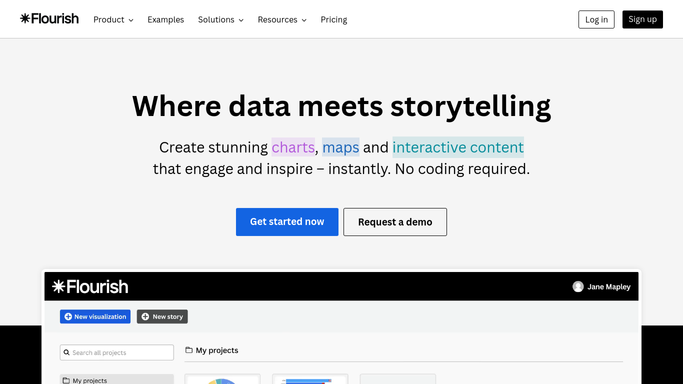Click the Get started now button
The image size is (683, 384).
tap(287, 222)
